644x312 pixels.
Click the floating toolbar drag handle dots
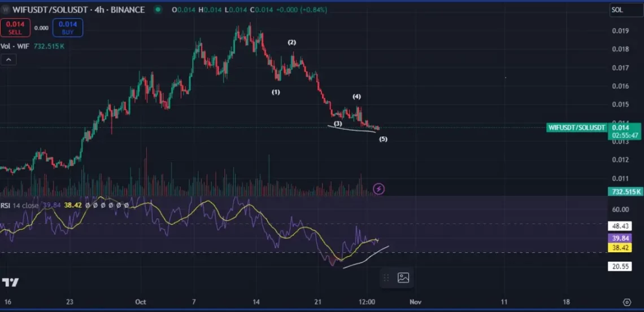(x=387, y=277)
